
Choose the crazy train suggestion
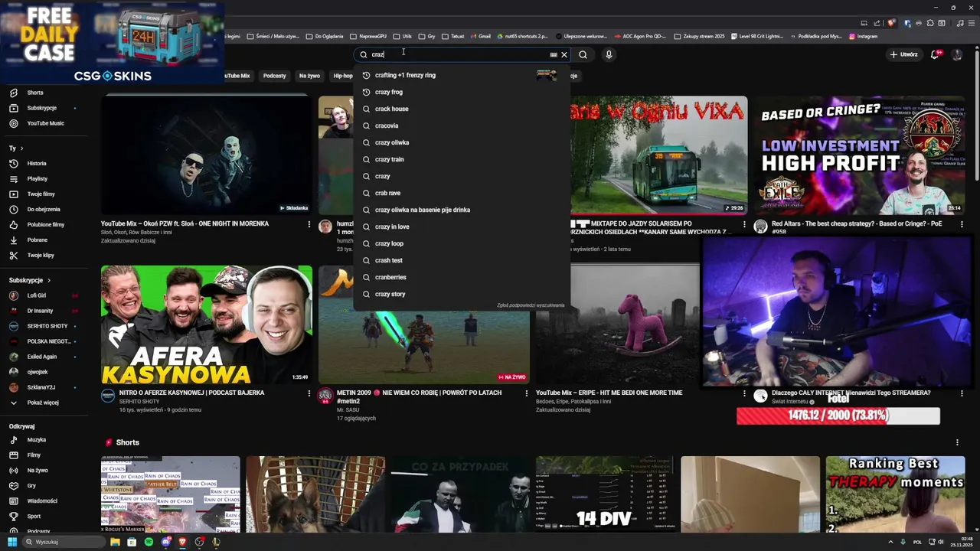click(462, 159)
